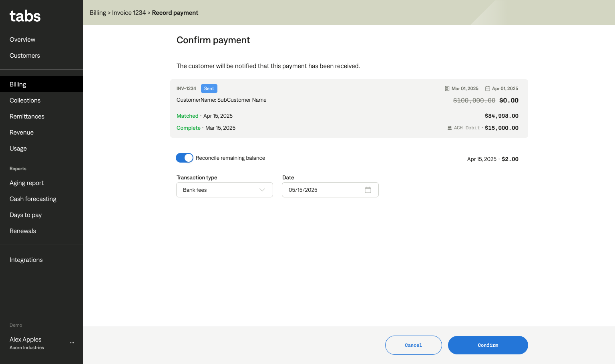Image resolution: width=615 pixels, height=364 pixels.
Task: Open Cash forecasting report
Action: pos(33,199)
